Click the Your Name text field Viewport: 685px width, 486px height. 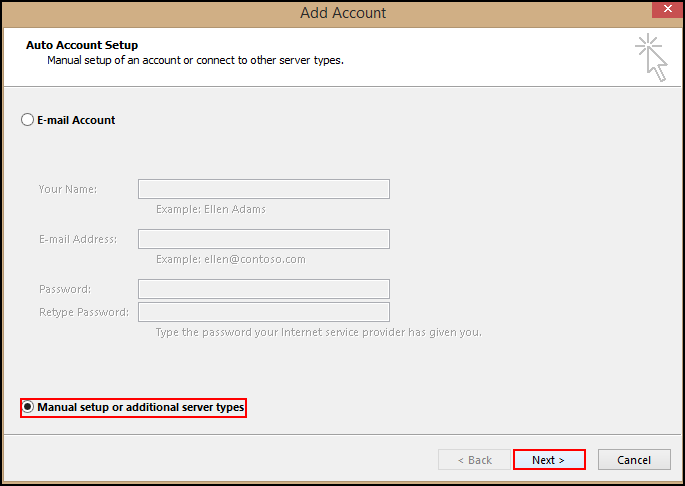coord(263,189)
